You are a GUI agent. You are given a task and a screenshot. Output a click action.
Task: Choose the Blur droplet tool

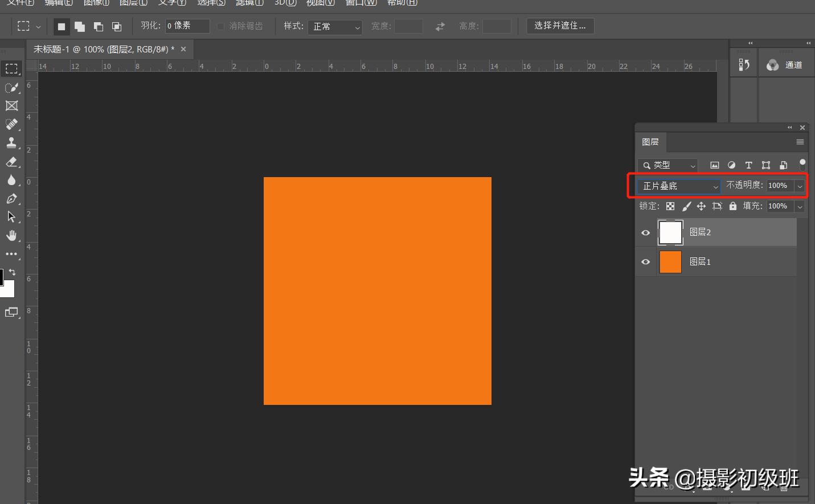tap(11, 180)
